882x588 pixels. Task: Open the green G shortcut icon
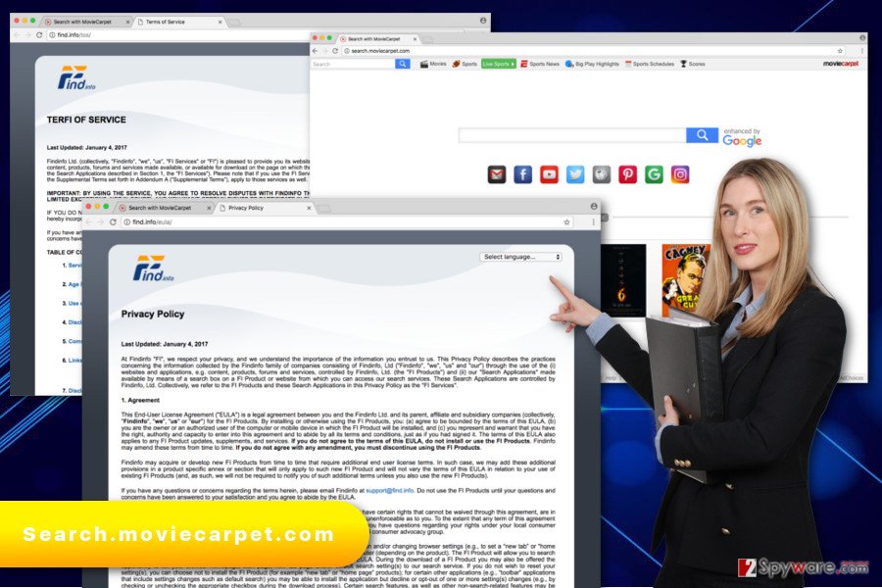coord(654,175)
